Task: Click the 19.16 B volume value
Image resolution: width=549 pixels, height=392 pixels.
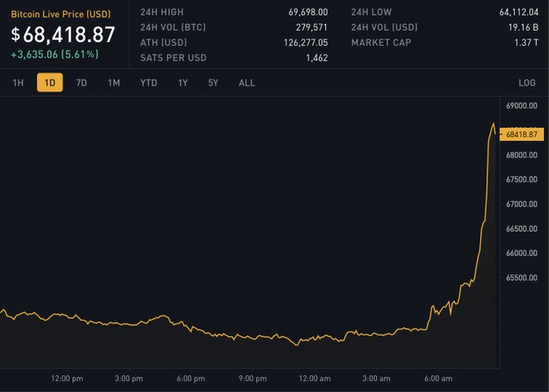Action: (523, 27)
